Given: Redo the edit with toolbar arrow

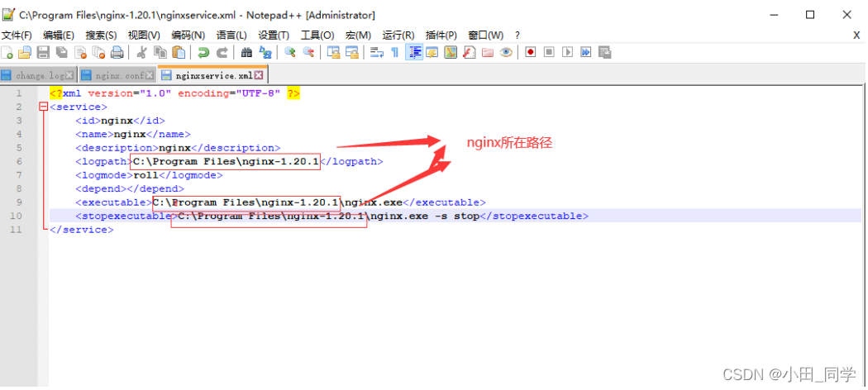Looking at the screenshot, I should coord(222,53).
